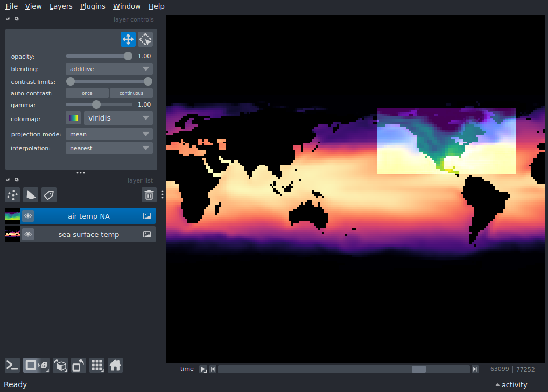Open the Plugins menu
Screen dimensions: 548x392
(93, 6)
